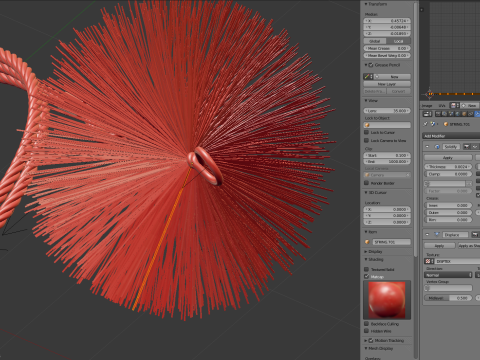This screenshot has height=360, width=480.
Task: Apply the Displace modifier
Action: (x=439, y=246)
